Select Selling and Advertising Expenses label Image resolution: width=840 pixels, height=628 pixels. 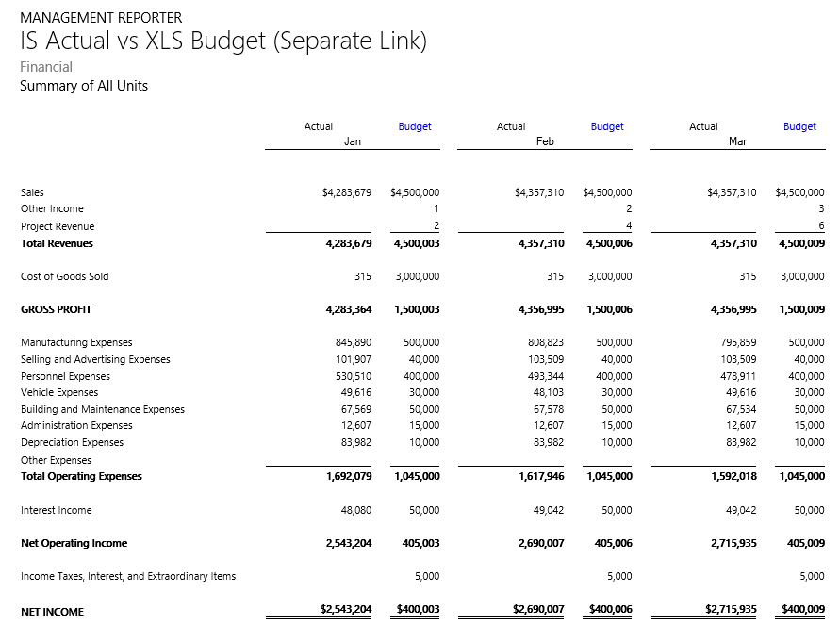point(95,359)
